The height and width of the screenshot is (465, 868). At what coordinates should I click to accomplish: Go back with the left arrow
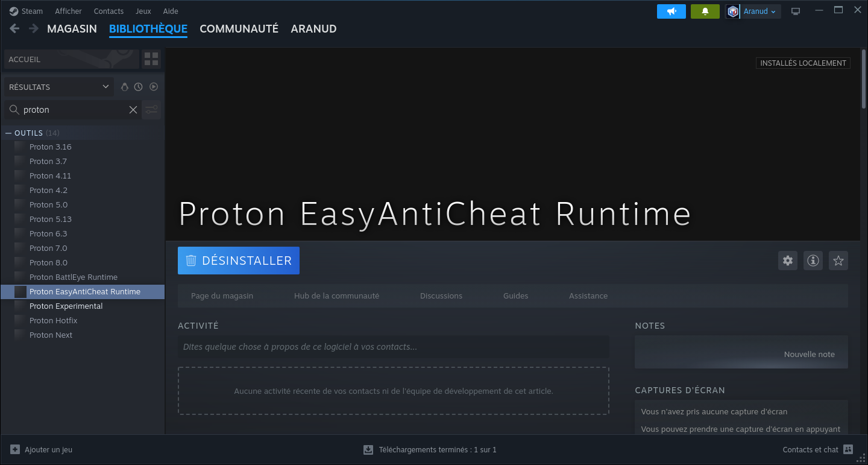tap(15, 28)
